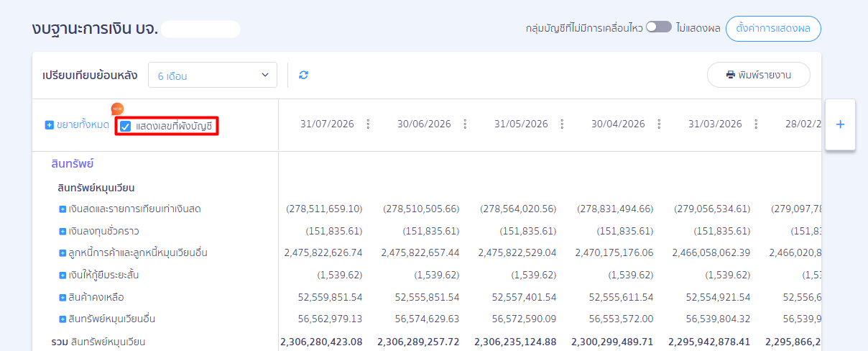Click the 30/04/2026 column header

[x=618, y=124]
